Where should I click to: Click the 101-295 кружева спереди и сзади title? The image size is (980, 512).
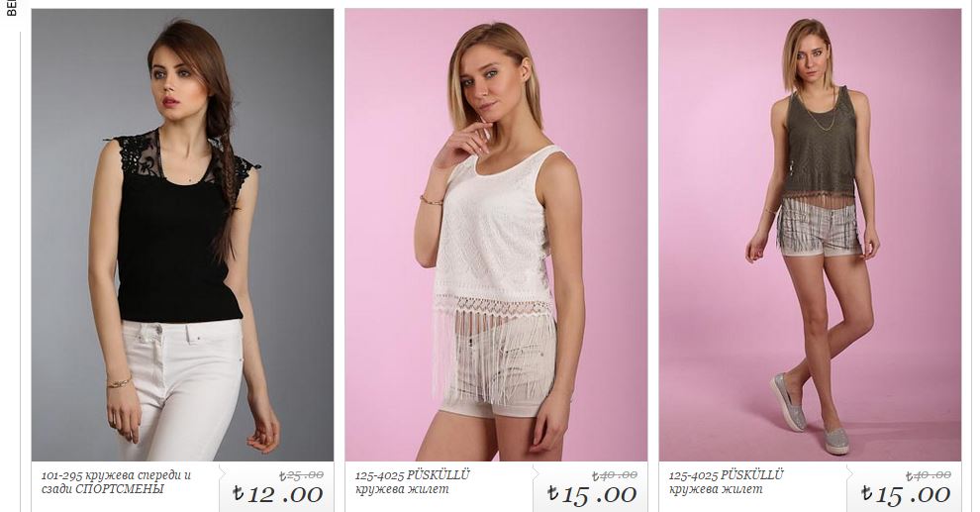116,482
